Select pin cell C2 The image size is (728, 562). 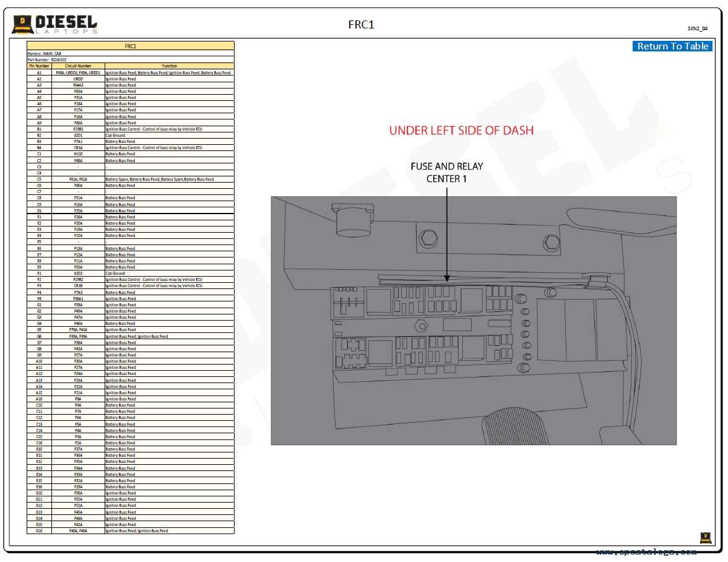[x=39, y=160]
